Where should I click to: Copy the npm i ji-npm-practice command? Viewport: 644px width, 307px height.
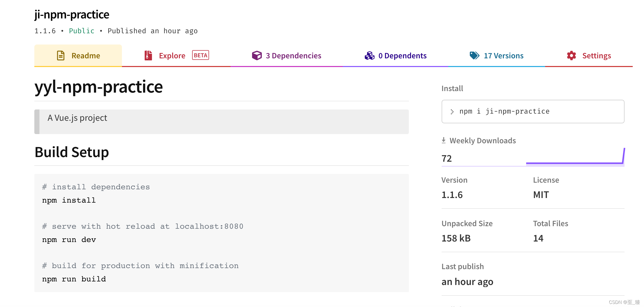tap(504, 112)
